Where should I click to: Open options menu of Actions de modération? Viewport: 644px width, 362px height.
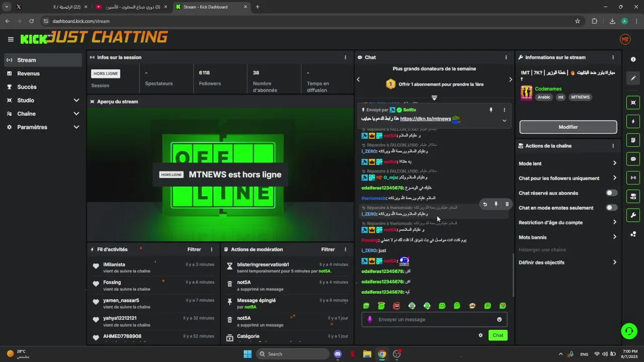(345, 249)
